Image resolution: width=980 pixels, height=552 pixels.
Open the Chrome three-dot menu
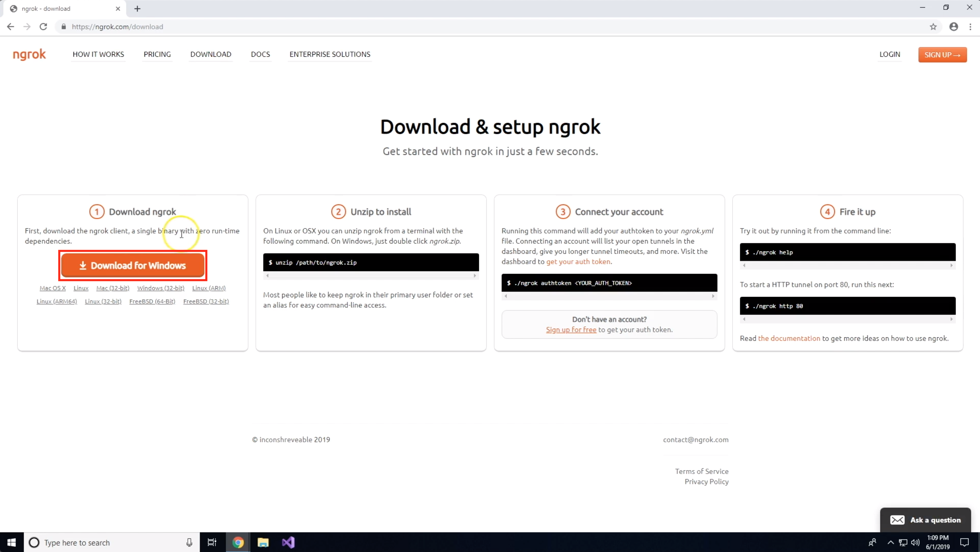(971, 26)
